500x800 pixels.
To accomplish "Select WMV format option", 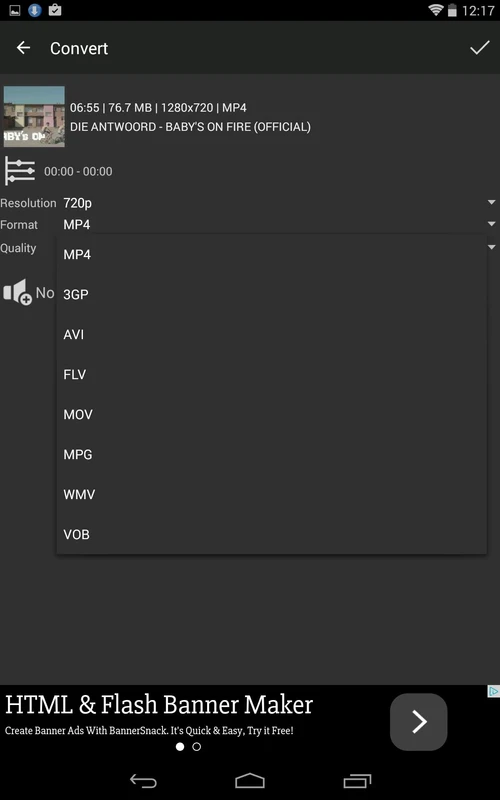I will pos(271,494).
